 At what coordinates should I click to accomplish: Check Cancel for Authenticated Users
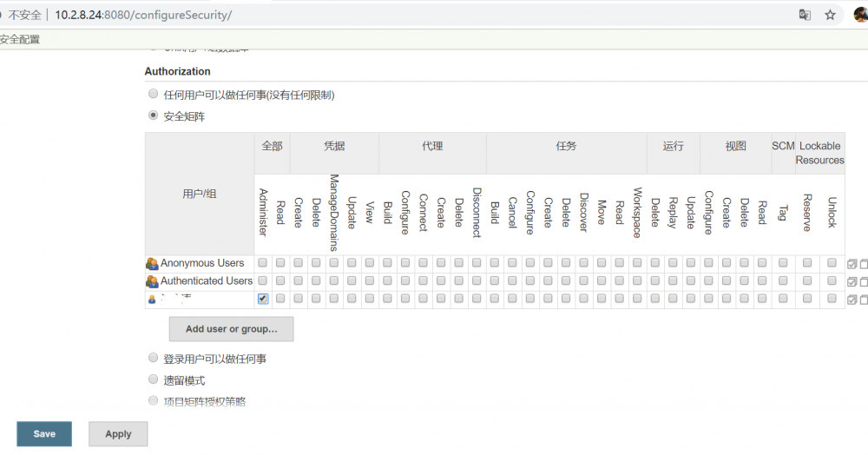click(513, 280)
